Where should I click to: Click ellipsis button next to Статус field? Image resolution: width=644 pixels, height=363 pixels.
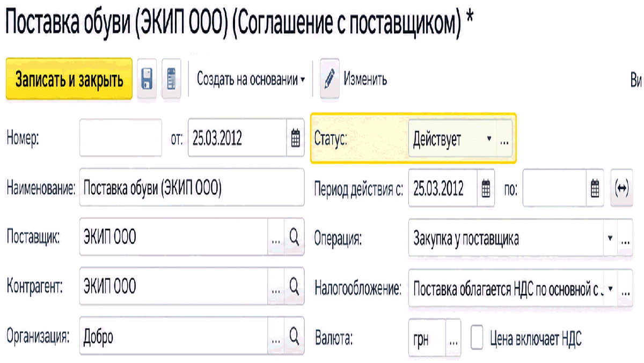(x=504, y=139)
